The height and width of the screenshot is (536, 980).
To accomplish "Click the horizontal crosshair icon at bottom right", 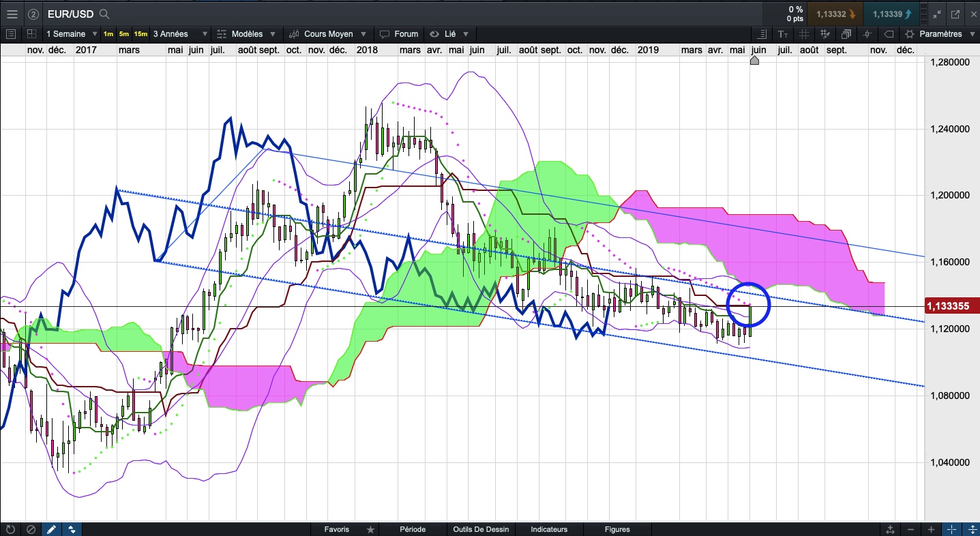I will pos(951,529).
